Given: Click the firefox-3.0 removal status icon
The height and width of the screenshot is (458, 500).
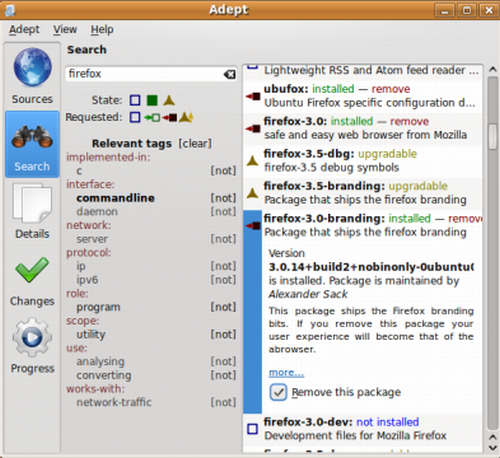Looking at the screenshot, I should coord(253,128).
